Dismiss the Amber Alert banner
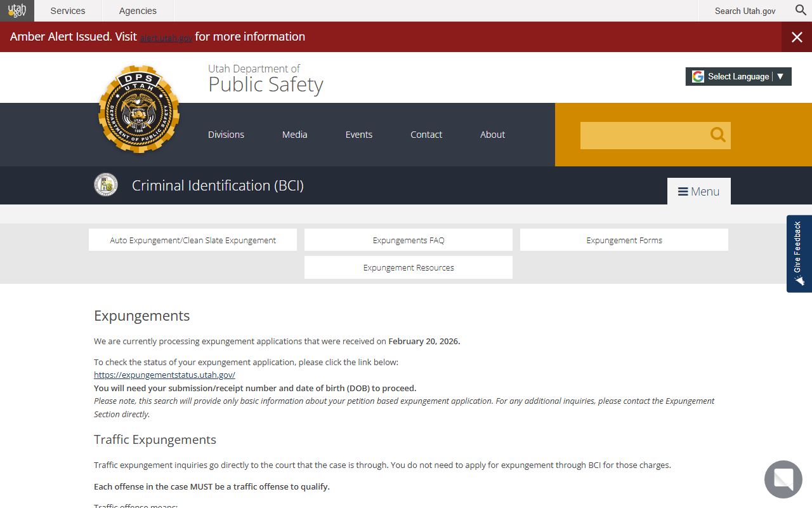The height and width of the screenshot is (508, 812). (797, 37)
